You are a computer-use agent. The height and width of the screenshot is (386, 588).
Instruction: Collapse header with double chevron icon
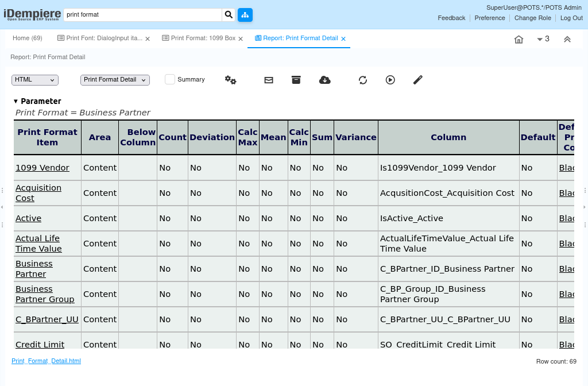[x=567, y=40]
